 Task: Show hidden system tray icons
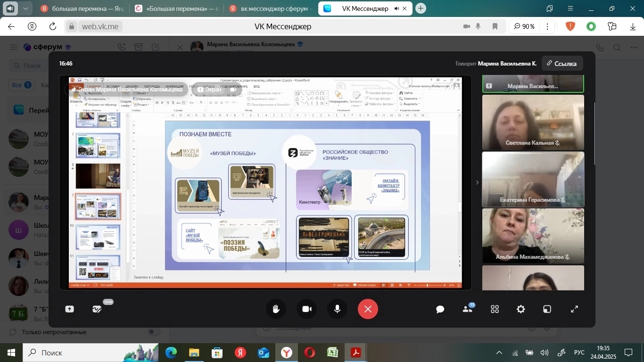pos(499,353)
